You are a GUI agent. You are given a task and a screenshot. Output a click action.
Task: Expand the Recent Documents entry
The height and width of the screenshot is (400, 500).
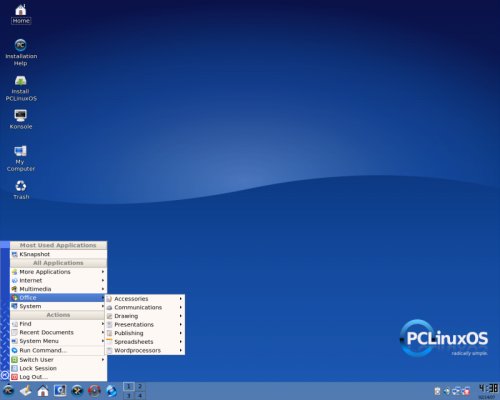(58, 332)
